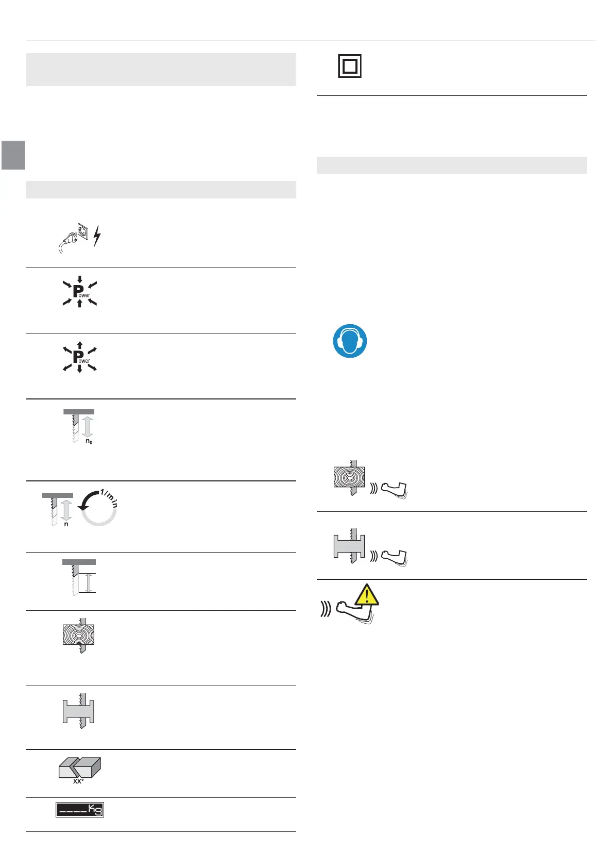Click the wood cutting depth icon
Viewport: 613px width, 868px height.
[x=79, y=635]
